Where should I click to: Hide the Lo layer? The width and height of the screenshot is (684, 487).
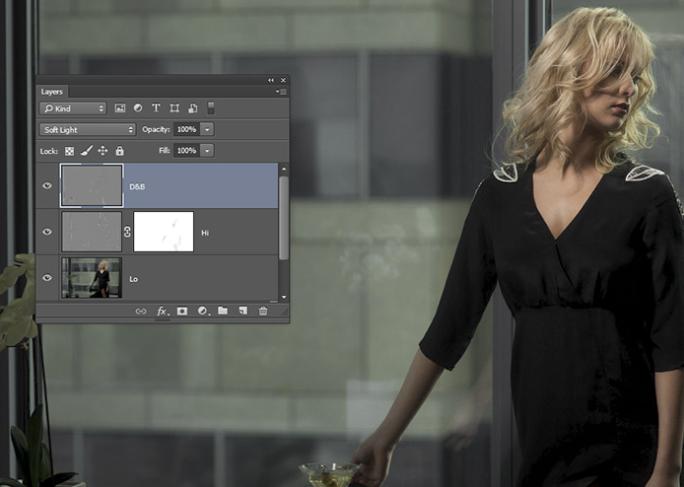pyautogui.click(x=47, y=278)
